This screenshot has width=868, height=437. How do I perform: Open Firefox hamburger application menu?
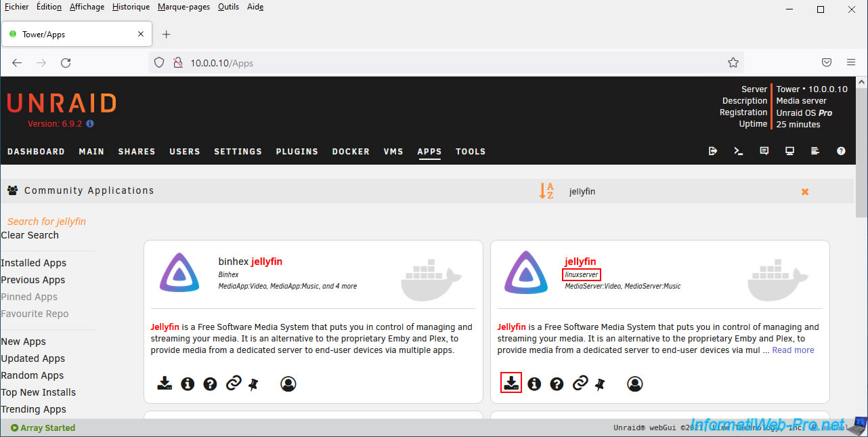pyautogui.click(x=851, y=62)
